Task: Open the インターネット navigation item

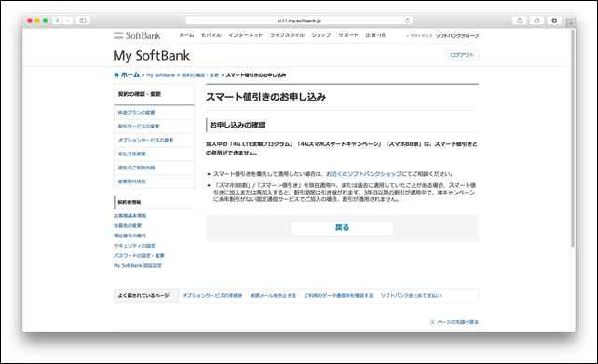Action: (x=246, y=35)
